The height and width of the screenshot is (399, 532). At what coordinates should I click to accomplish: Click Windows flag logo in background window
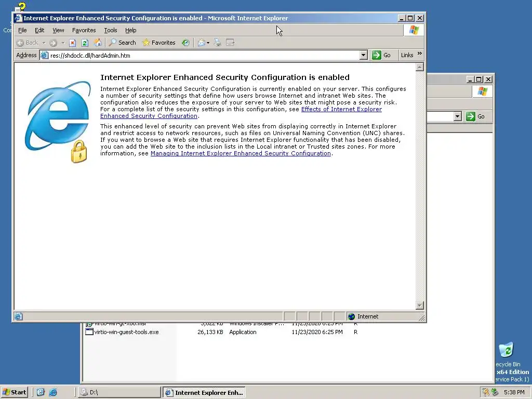(x=482, y=91)
